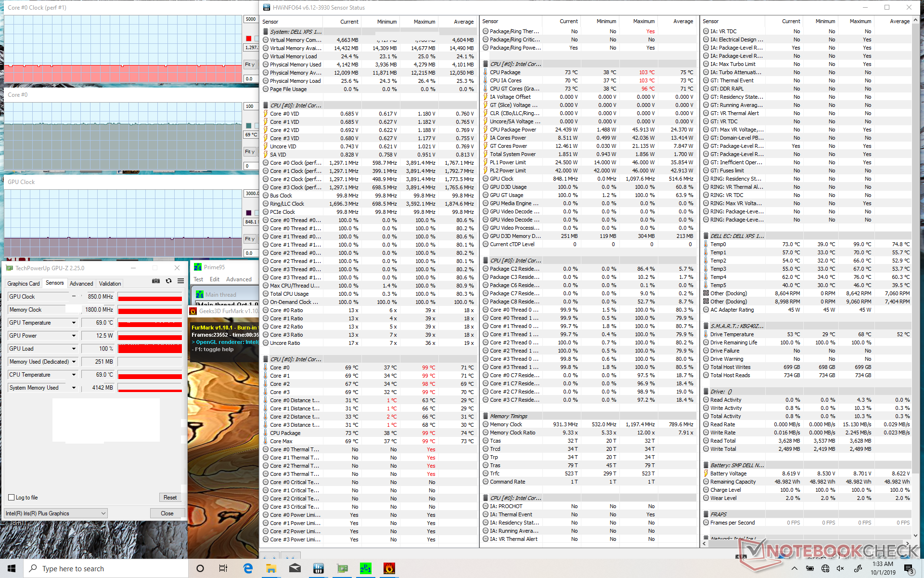Viewport: 924px width, 578px height.
Task: Open FurMark from the taskbar
Action: (x=389, y=568)
